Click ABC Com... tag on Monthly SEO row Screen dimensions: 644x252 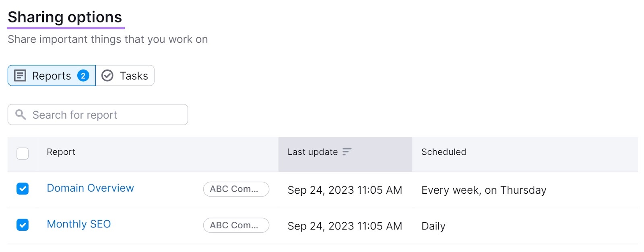pyautogui.click(x=236, y=225)
